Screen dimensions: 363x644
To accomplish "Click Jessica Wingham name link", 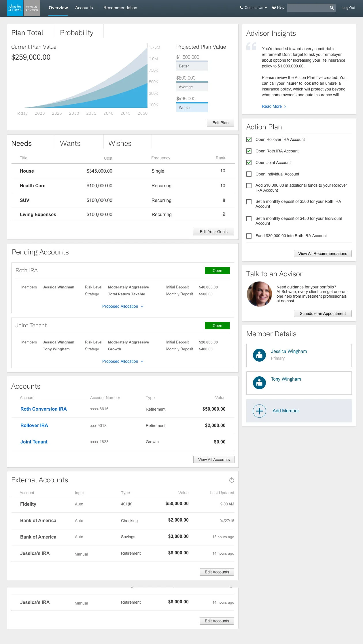I will pyautogui.click(x=289, y=351).
